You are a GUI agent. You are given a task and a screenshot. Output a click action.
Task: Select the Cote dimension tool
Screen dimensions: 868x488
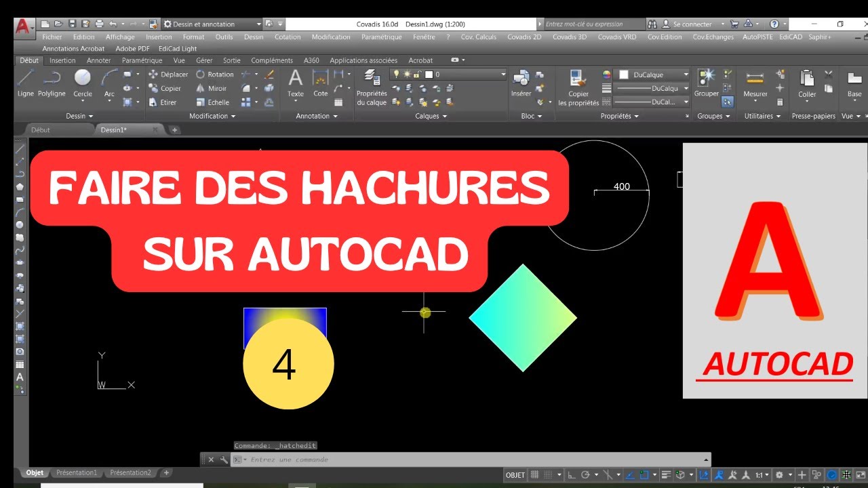(x=320, y=83)
